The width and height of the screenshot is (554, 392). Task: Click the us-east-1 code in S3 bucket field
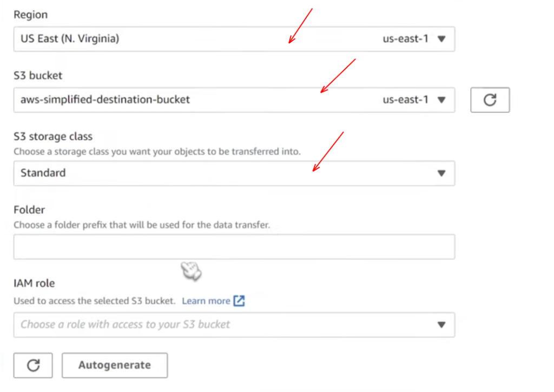406,100
